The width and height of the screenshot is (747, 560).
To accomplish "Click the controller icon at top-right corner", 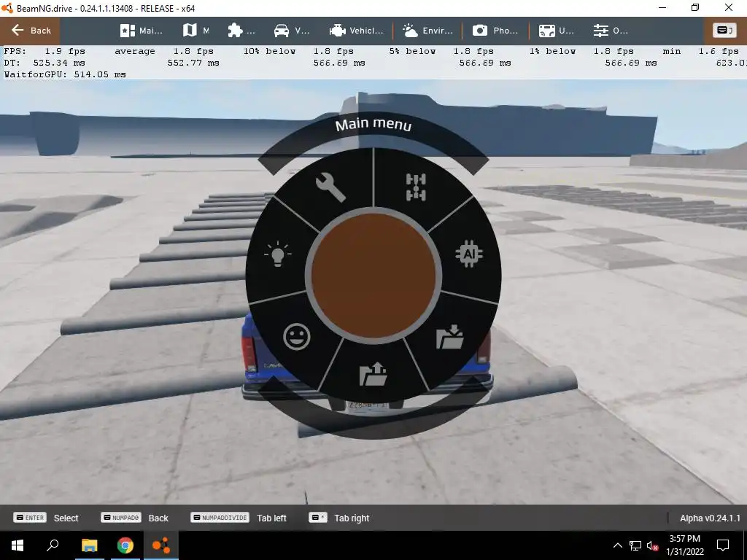I will coord(724,31).
